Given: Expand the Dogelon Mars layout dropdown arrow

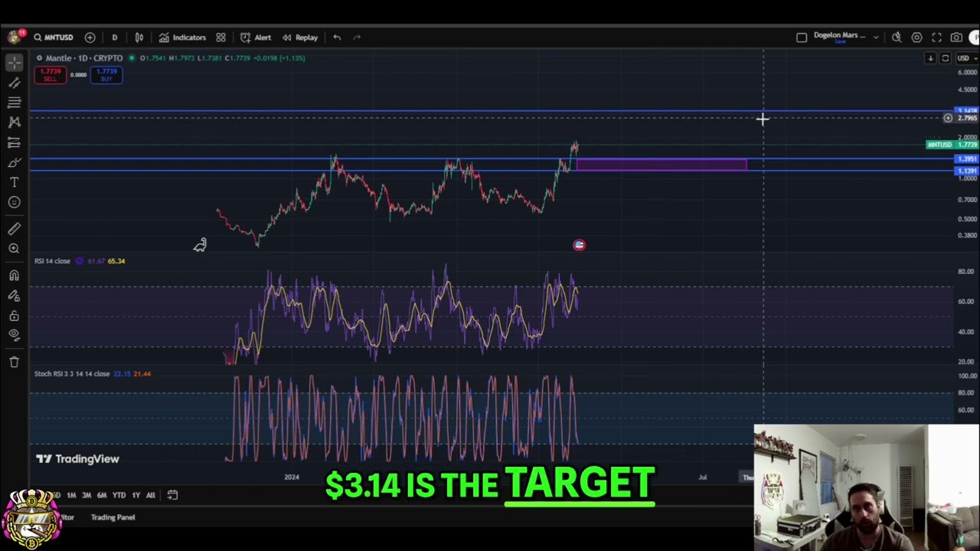Looking at the screenshot, I should click(876, 37).
